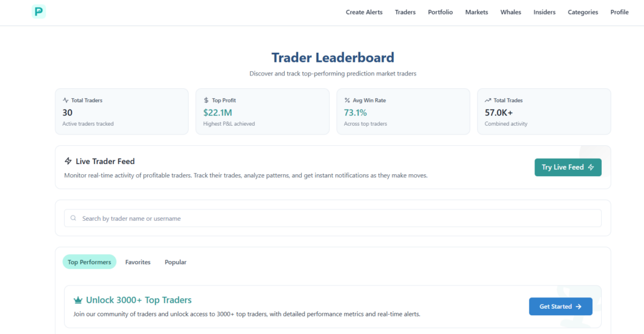Click the dollar icon beside Top Profit
This screenshot has width=644, height=334.
206,100
